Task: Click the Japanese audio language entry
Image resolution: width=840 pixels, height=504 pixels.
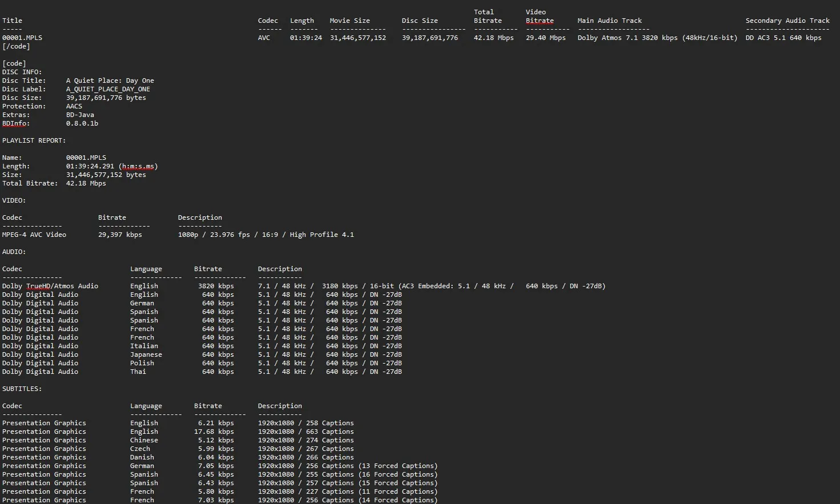Action: click(146, 354)
